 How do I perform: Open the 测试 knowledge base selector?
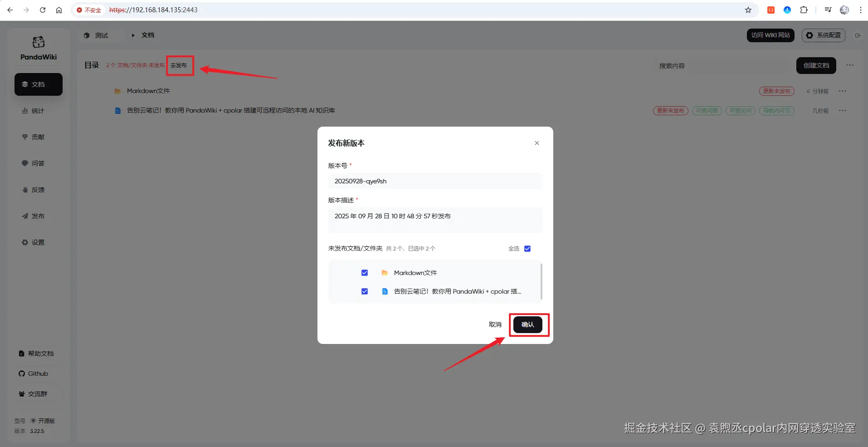click(102, 35)
